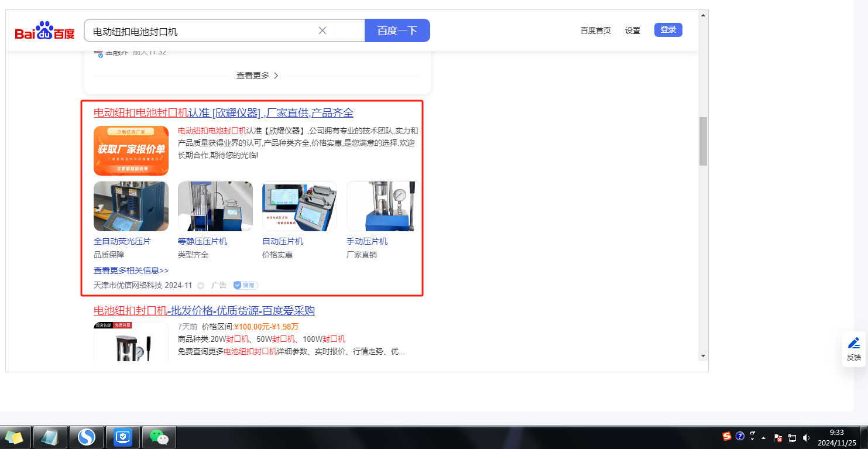868x449 pixels.
Task: Open the 百度爱采购 result product thumbnail
Action: (131, 342)
